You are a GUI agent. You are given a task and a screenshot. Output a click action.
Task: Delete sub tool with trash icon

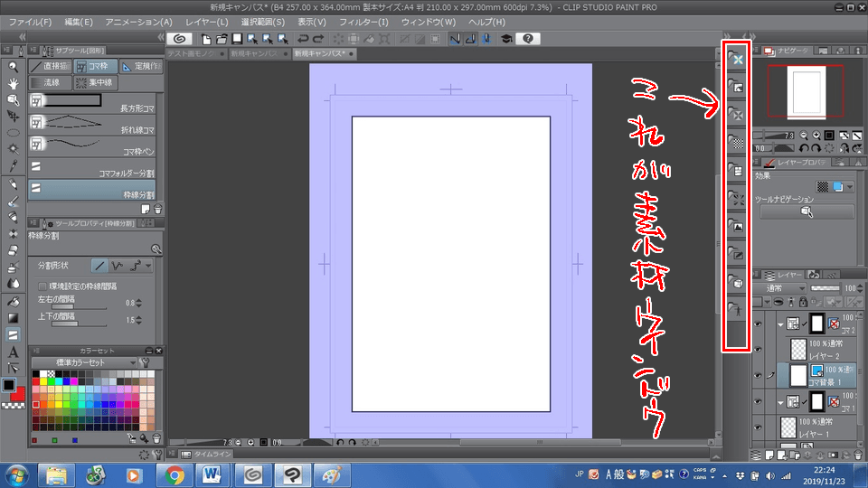pos(157,209)
